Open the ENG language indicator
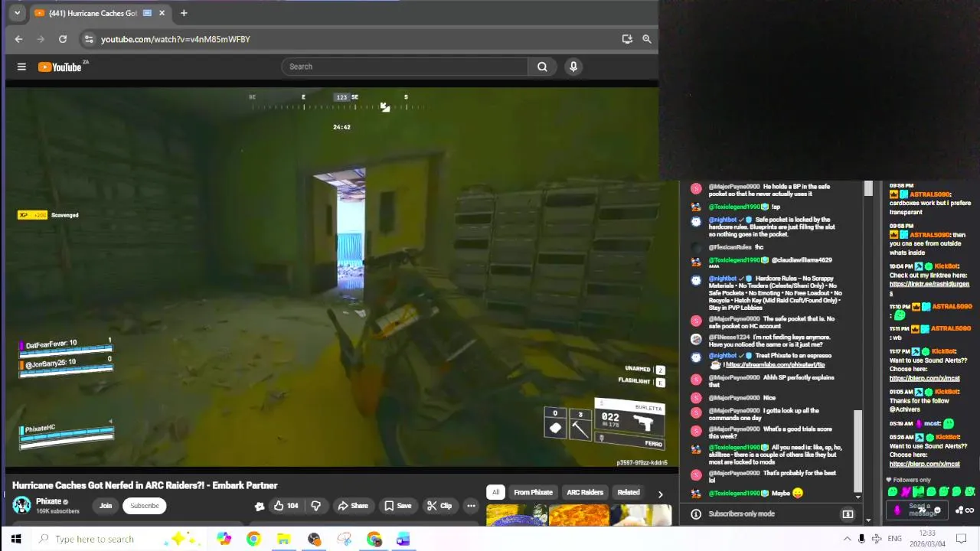980x551 pixels. coord(894,539)
